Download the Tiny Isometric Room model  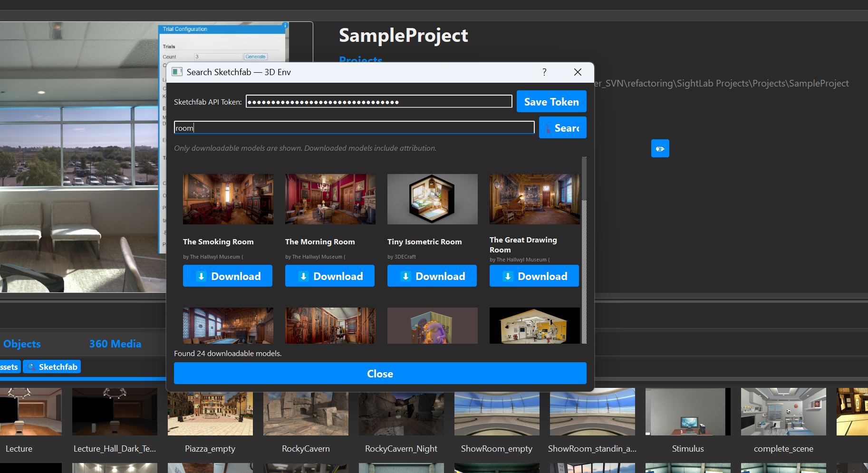(x=432, y=276)
